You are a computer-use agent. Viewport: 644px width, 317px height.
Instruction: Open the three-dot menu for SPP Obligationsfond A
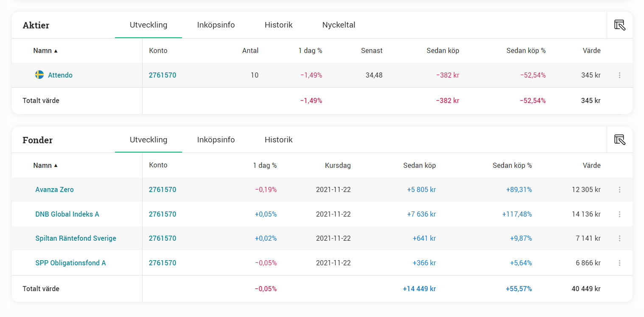pos(619,263)
